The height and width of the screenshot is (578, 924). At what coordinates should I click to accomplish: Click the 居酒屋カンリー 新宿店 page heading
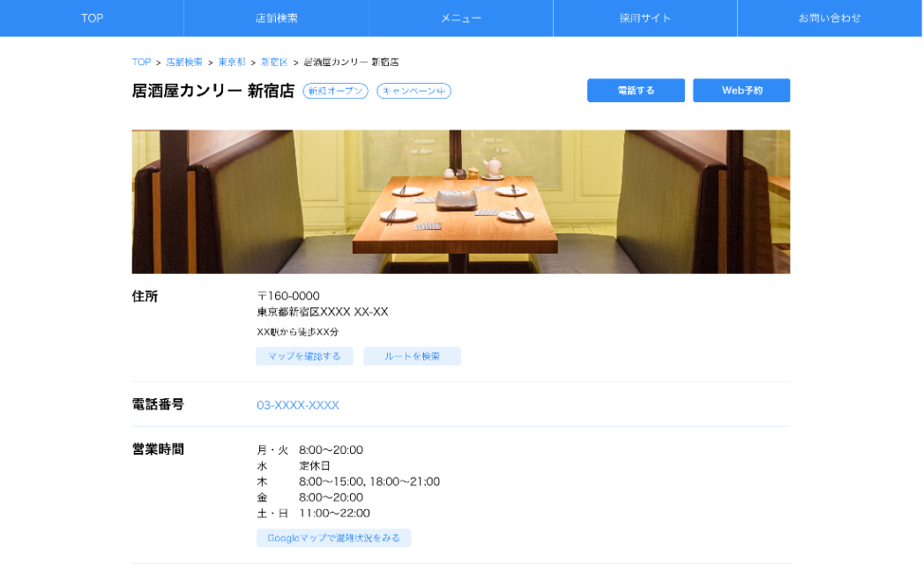tap(212, 91)
